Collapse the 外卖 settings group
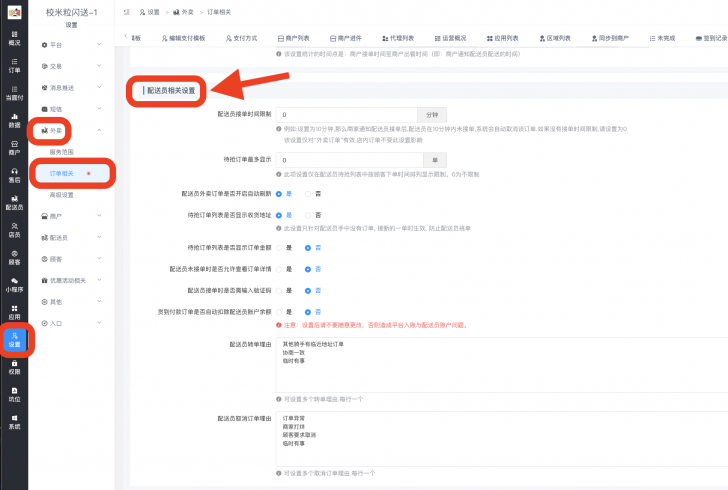This screenshot has width=728, height=490. 72,131
